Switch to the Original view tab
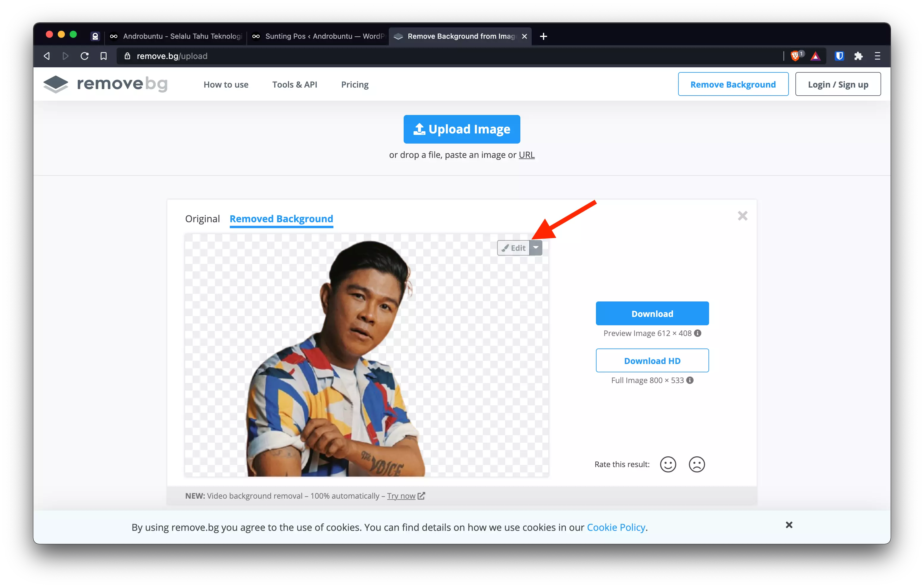 [202, 219]
